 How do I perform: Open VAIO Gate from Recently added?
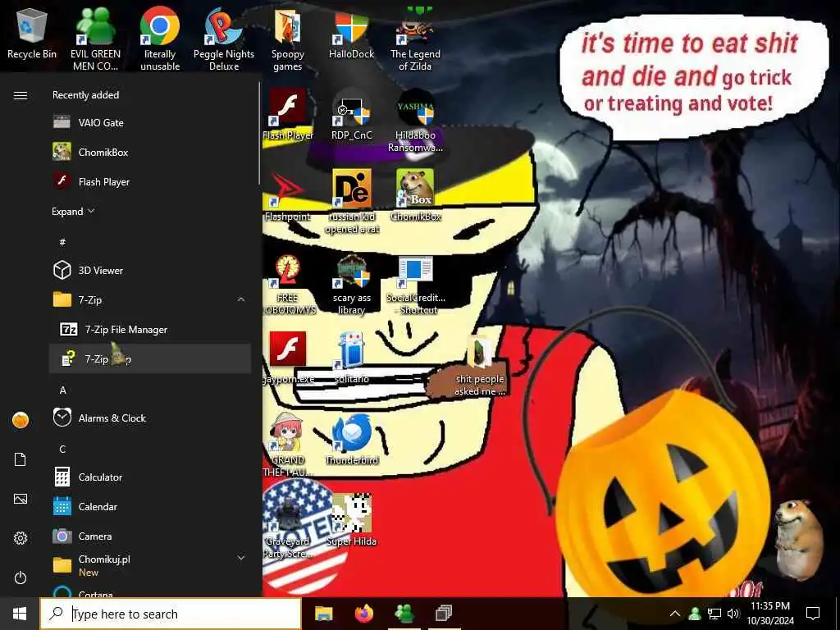click(x=150, y=123)
